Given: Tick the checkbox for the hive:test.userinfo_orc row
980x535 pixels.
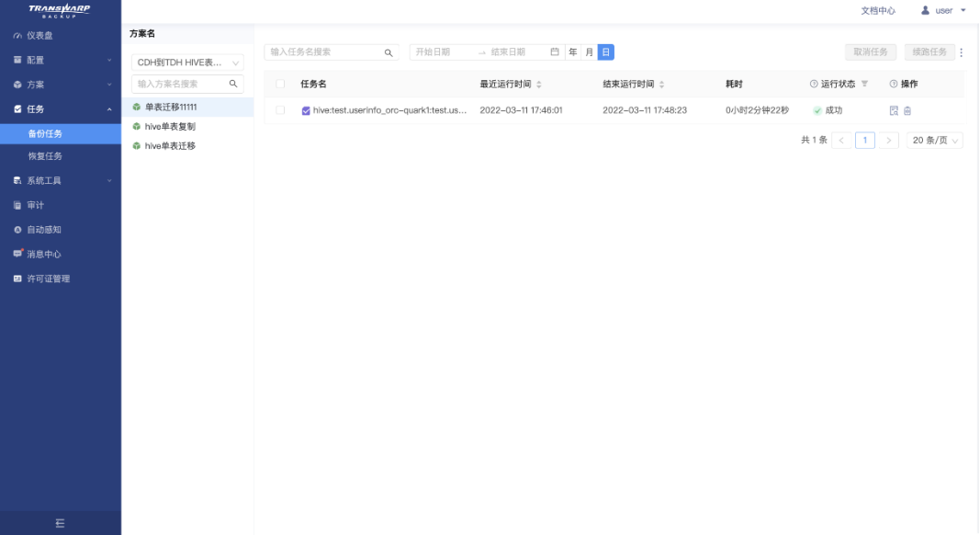Looking at the screenshot, I should [280, 110].
